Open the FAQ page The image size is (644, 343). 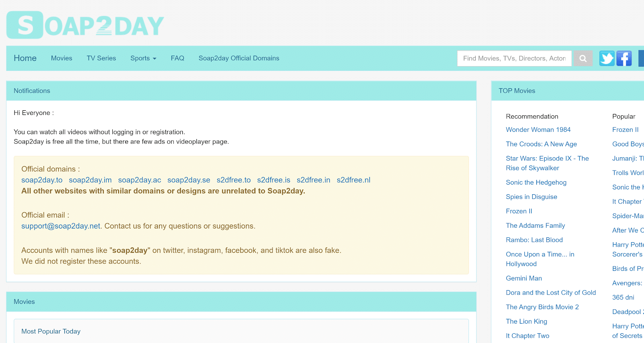[x=178, y=58]
